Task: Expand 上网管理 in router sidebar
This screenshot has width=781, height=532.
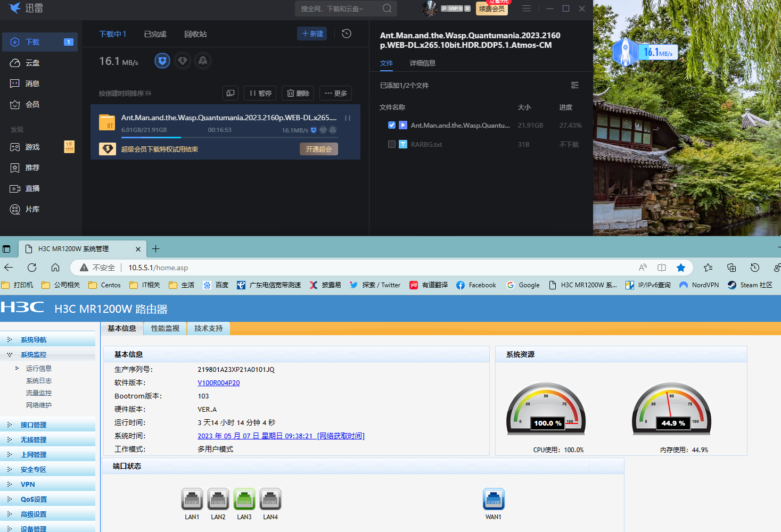Action: point(34,455)
